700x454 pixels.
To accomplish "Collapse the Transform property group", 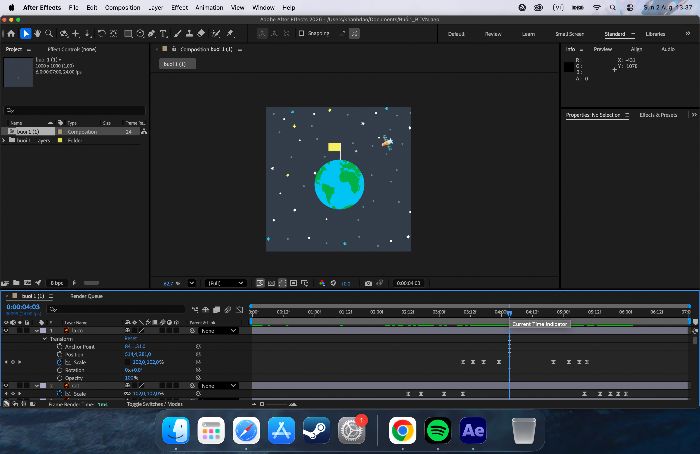I will [45, 339].
